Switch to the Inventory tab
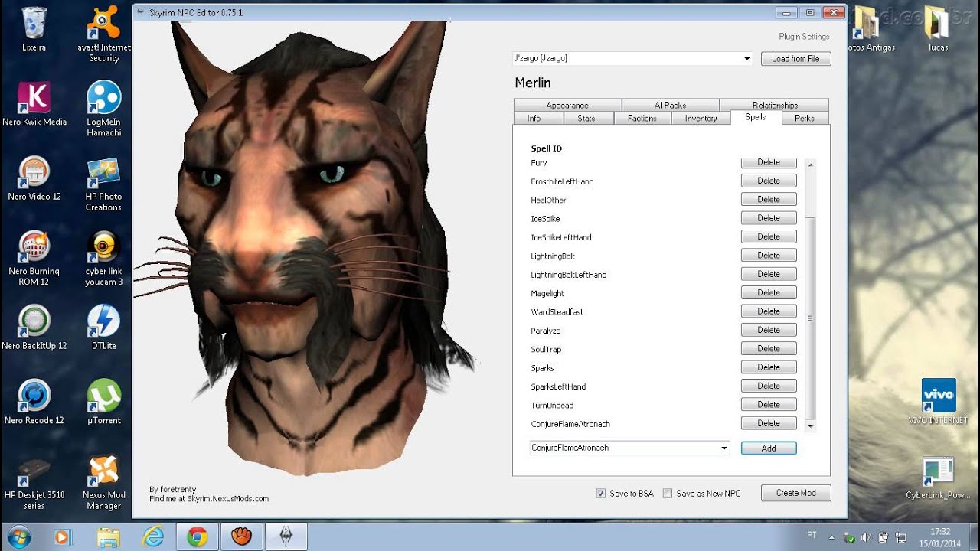This screenshot has height=551, width=980. [x=701, y=118]
